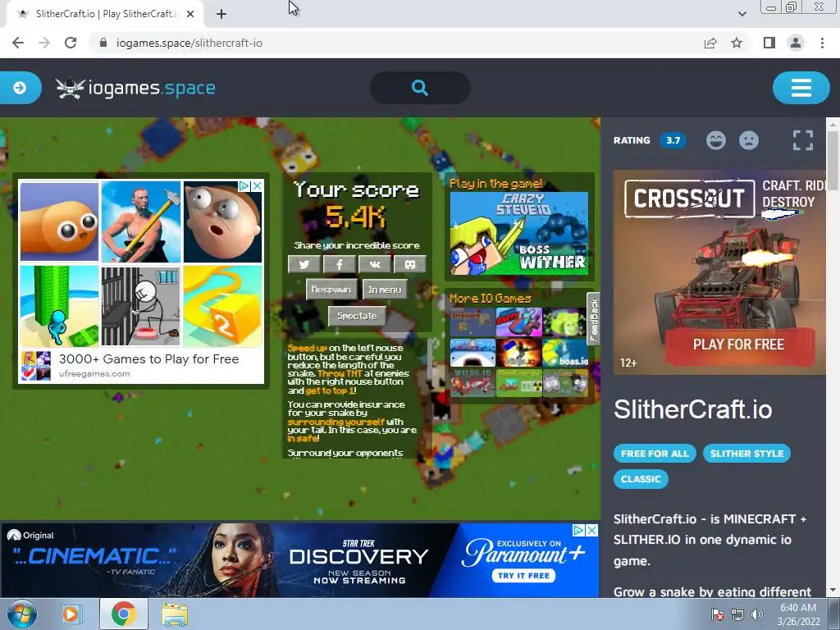This screenshot has width=840, height=630.
Task: Click the SlitherCraft.io title heading
Action: [692, 409]
